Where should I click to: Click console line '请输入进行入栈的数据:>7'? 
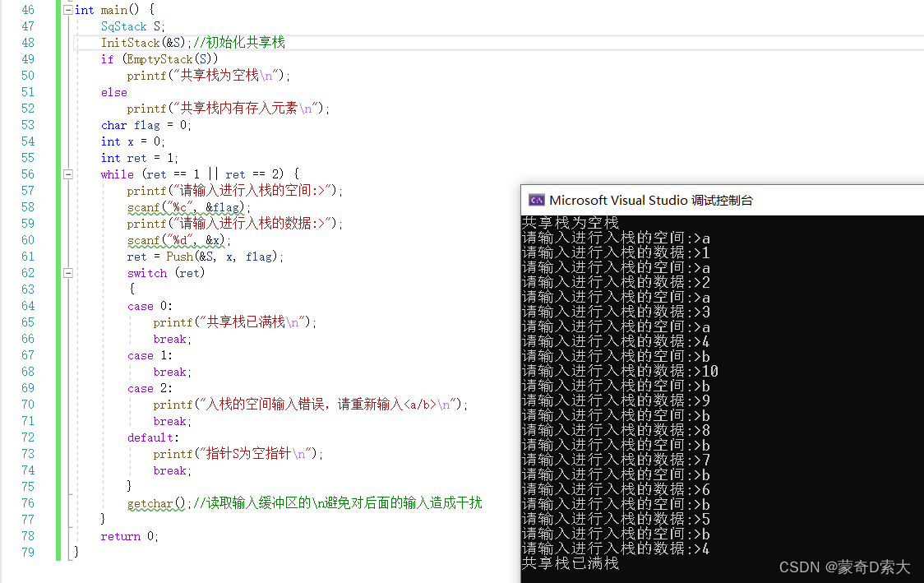[x=616, y=460]
